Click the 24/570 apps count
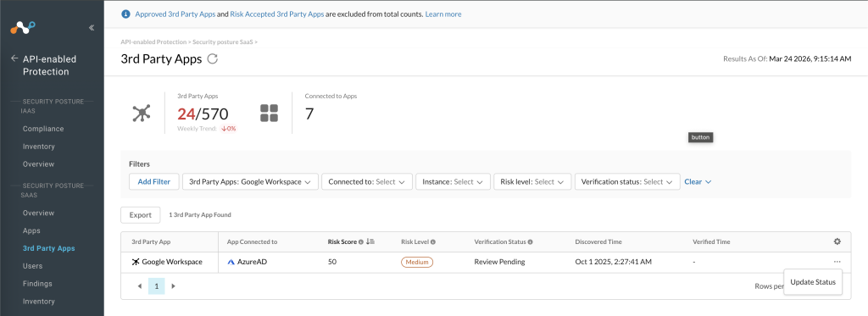This screenshot has width=868, height=316. [x=203, y=114]
